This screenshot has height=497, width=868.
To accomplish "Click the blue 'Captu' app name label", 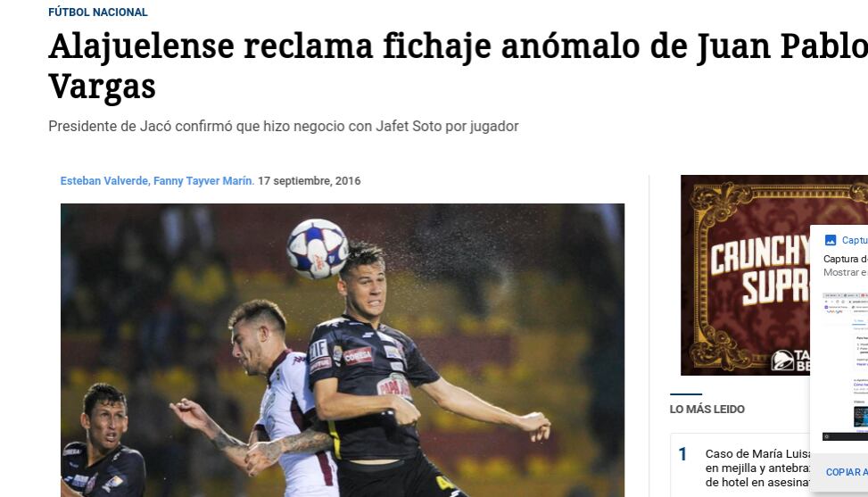I will (855, 240).
